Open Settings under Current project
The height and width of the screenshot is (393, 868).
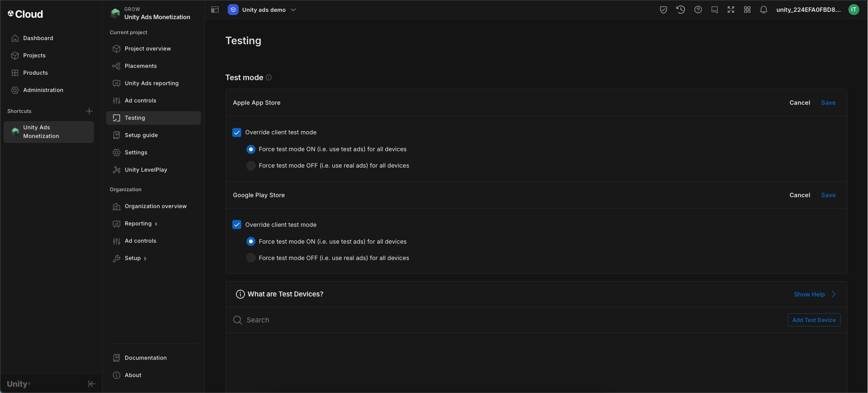point(153,153)
